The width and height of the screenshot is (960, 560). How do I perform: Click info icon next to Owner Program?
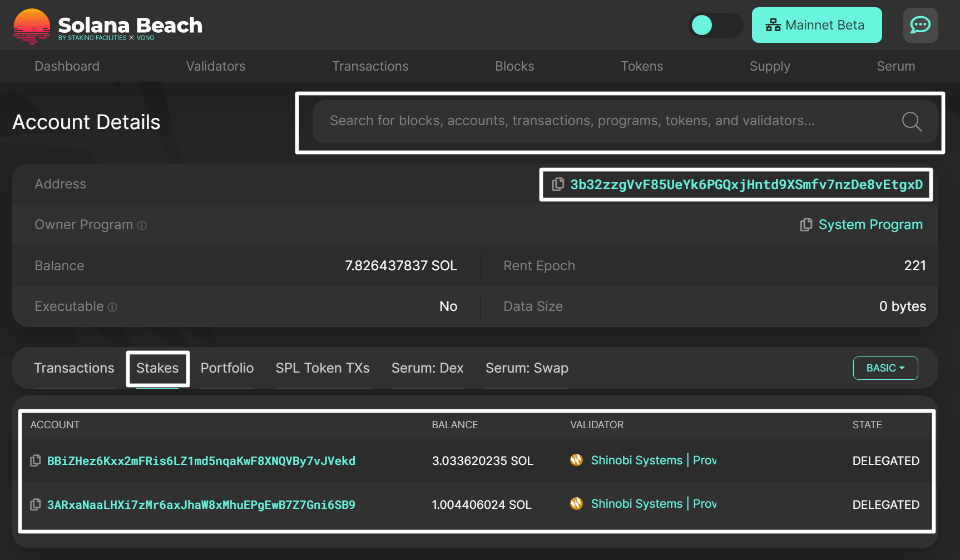142,225
